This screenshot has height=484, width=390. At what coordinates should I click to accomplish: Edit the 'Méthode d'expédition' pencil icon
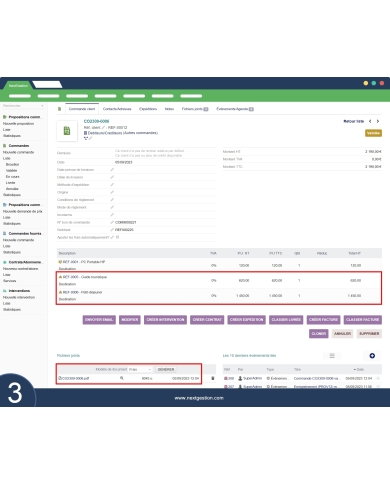pos(112,185)
